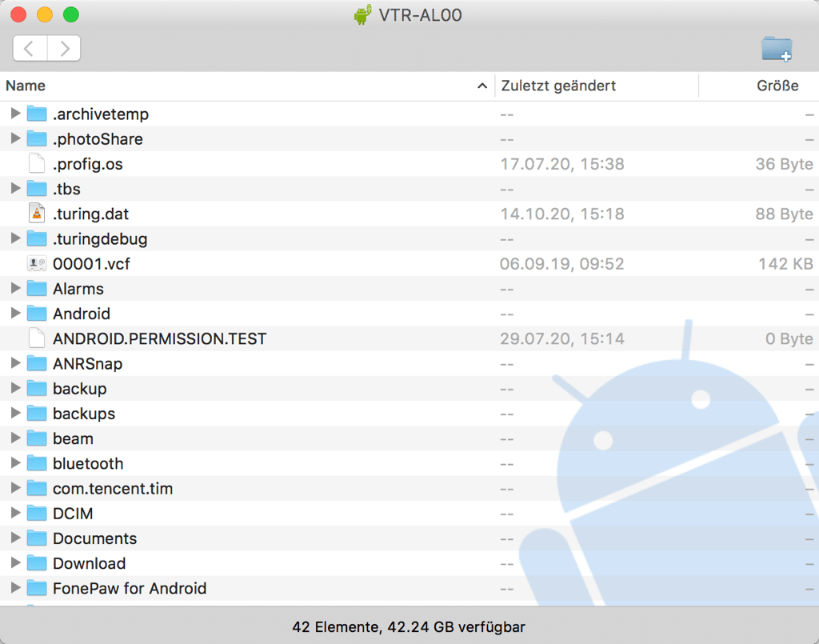Click date 06.09.19, 09:52

[562, 264]
